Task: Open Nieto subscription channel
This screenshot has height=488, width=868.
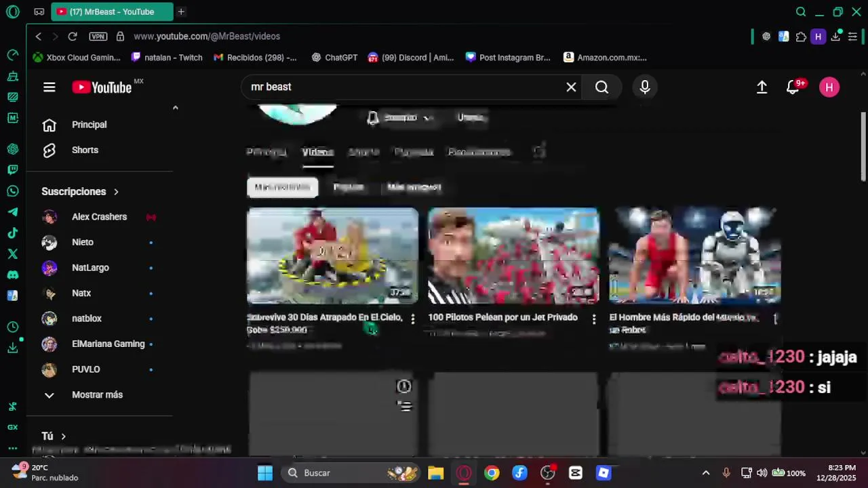Action: [x=83, y=242]
